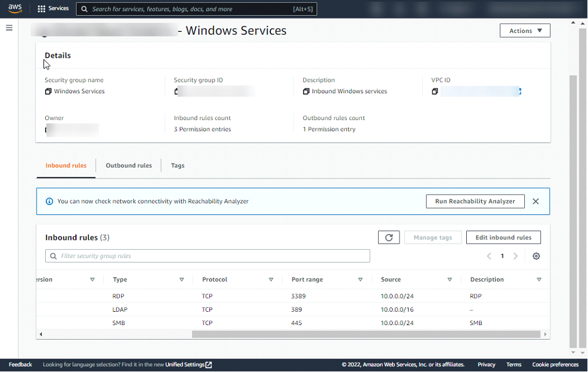Open the AWS console home logo
The image size is (588, 372).
pos(15,9)
